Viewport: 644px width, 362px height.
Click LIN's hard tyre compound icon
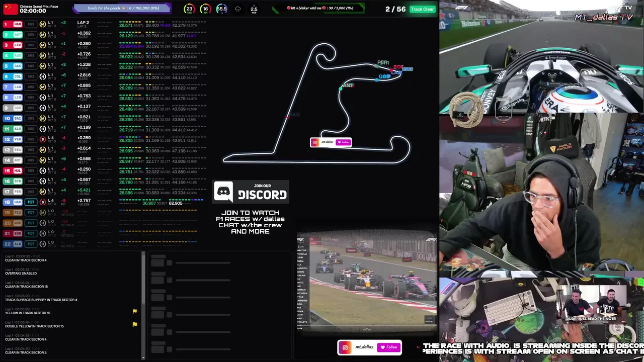43,98
